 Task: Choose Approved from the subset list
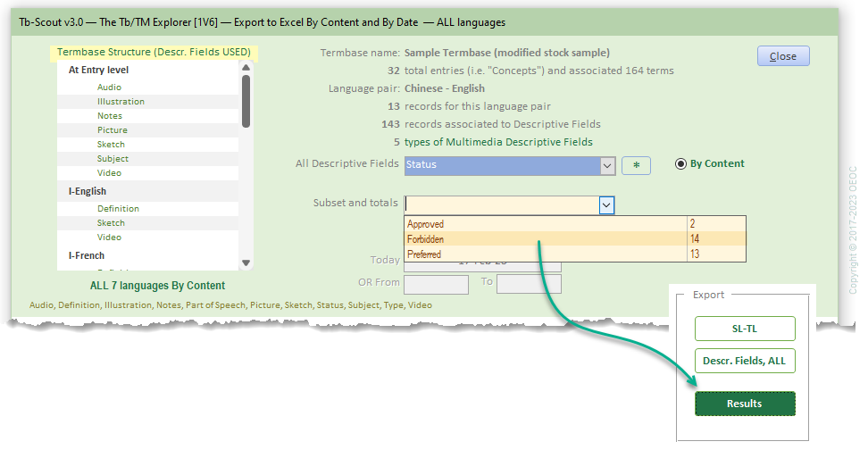point(545,224)
